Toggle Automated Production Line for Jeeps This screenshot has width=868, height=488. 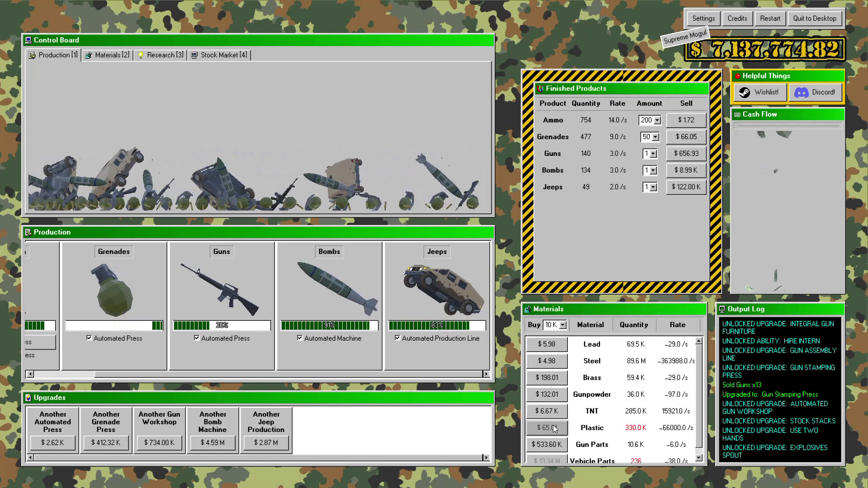point(397,338)
